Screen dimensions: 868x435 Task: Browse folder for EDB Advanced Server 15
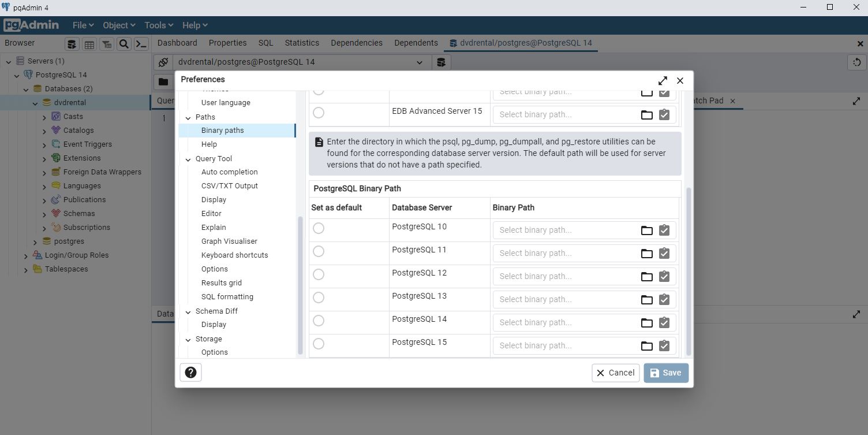click(647, 115)
